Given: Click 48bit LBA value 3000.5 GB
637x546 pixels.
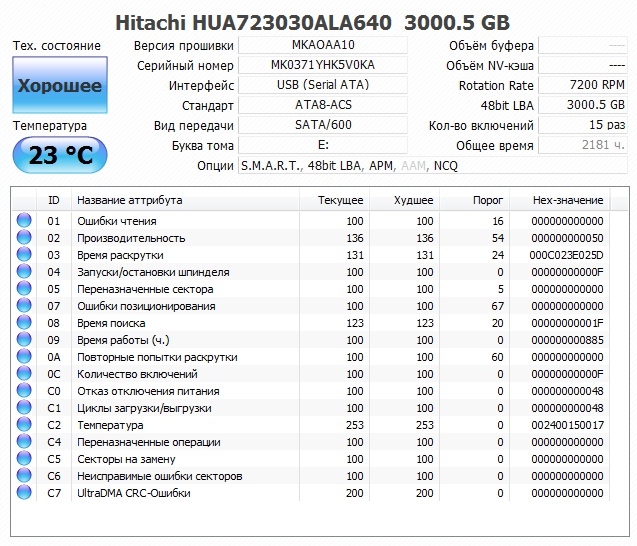Looking at the screenshot, I should 583,105.
